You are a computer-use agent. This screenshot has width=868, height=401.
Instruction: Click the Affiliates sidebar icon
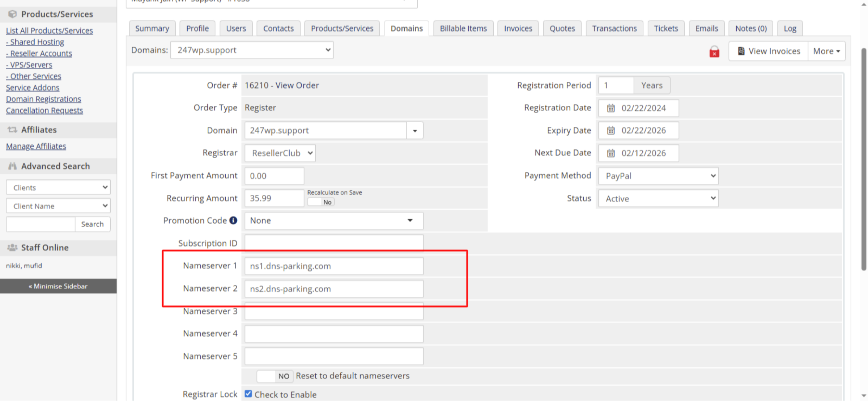click(13, 130)
